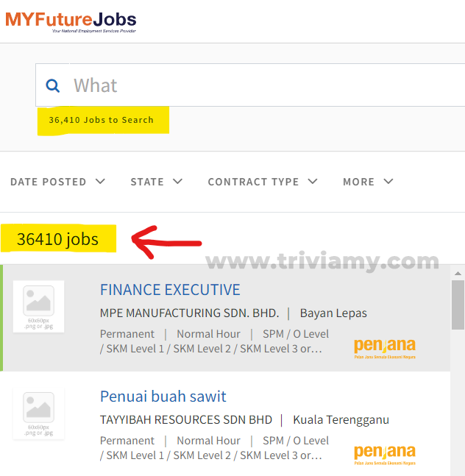The width and height of the screenshot is (465, 476).
Task: Click MPE MANUFACTURING SDN. BHD. company name
Action: click(x=189, y=313)
